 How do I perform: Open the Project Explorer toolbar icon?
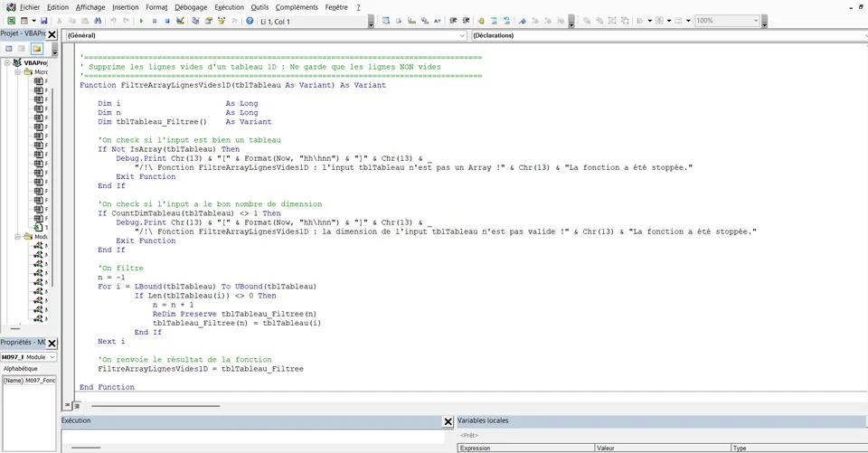coord(195,21)
